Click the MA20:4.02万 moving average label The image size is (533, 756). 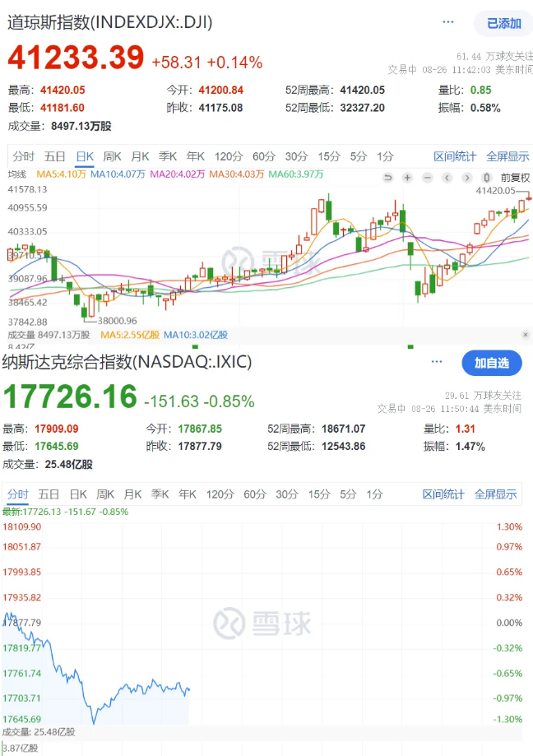[178, 174]
